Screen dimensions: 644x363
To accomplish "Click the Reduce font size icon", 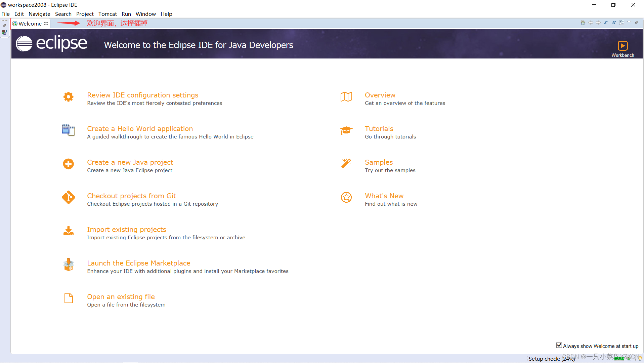I will click(x=606, y=23).
